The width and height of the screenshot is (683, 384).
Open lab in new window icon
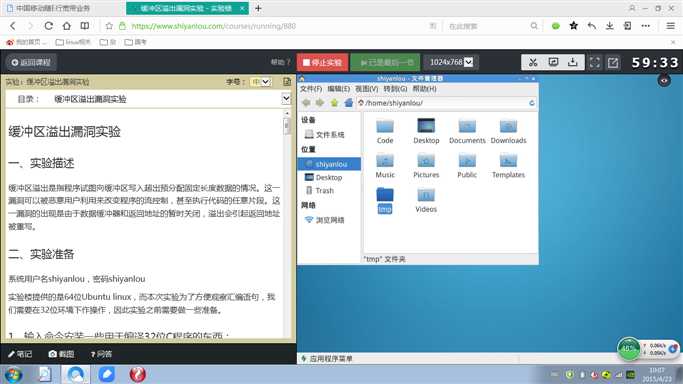click(x=613, y=62)
